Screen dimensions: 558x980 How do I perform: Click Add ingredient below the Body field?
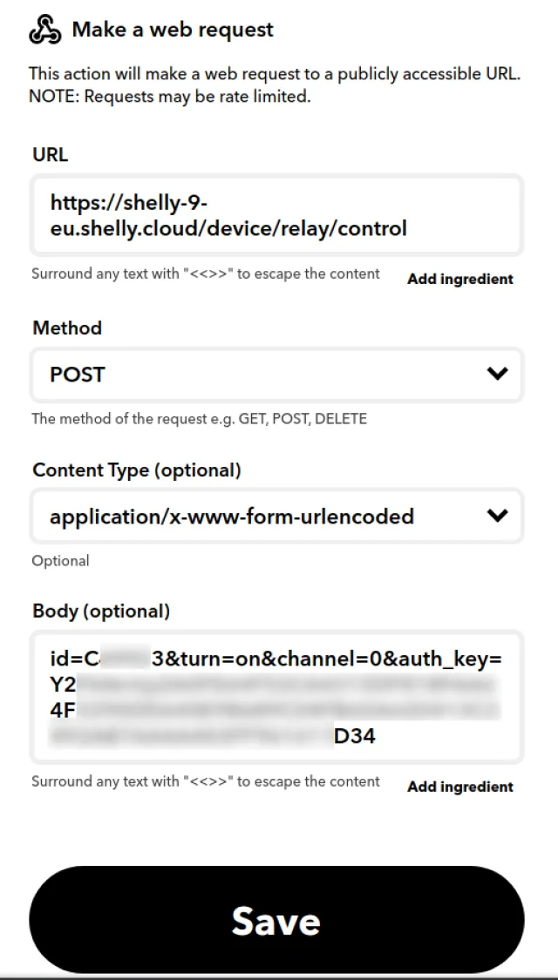click(x=460, y=787)
